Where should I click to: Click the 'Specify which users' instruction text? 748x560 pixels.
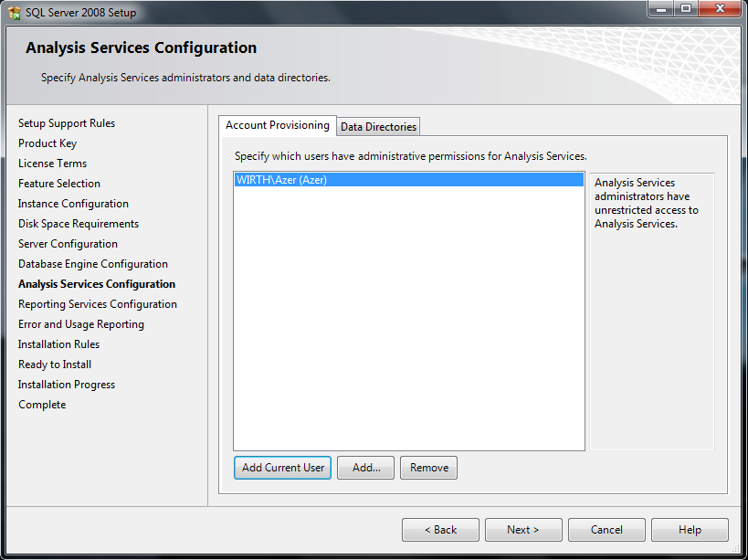click(411, 156)
